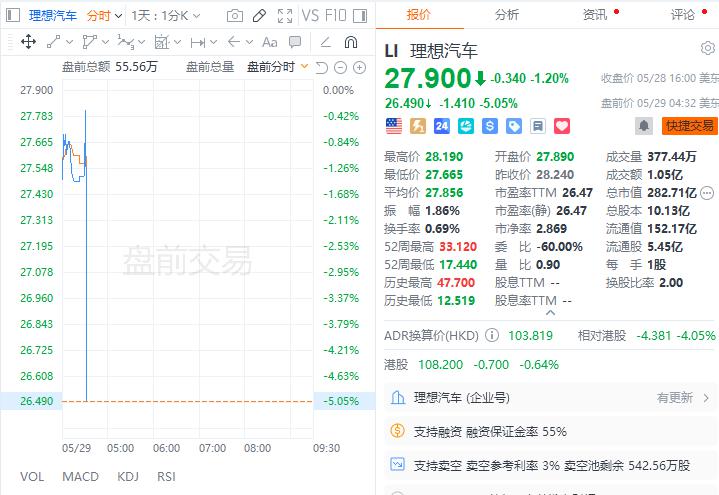Screen dimensions: 719x495
Task: Click the 快捷交易 button
Action: pos(690,126)
